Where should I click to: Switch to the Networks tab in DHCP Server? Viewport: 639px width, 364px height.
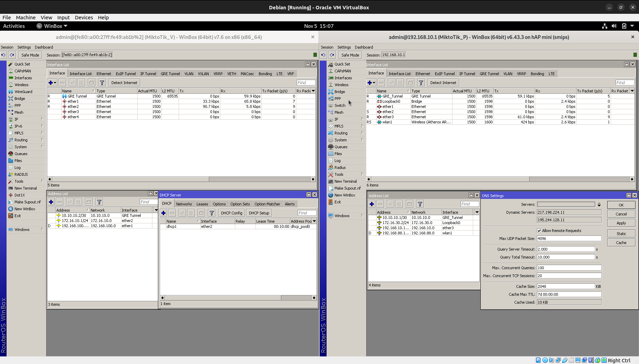coord(184,204)
